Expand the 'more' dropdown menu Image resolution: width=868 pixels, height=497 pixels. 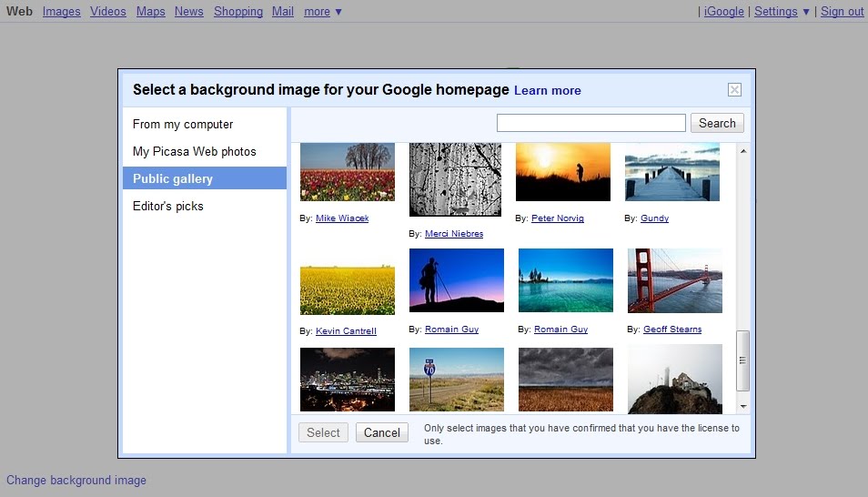(323, 11)
